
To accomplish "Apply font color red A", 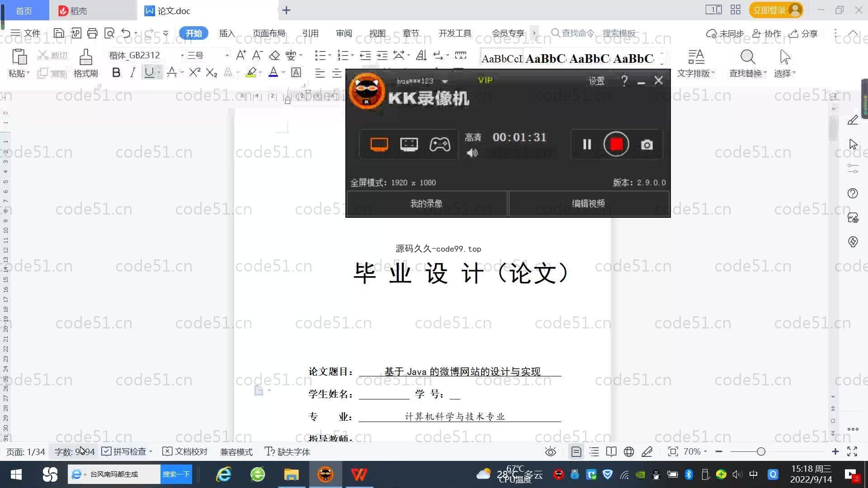I will point(273,72).
